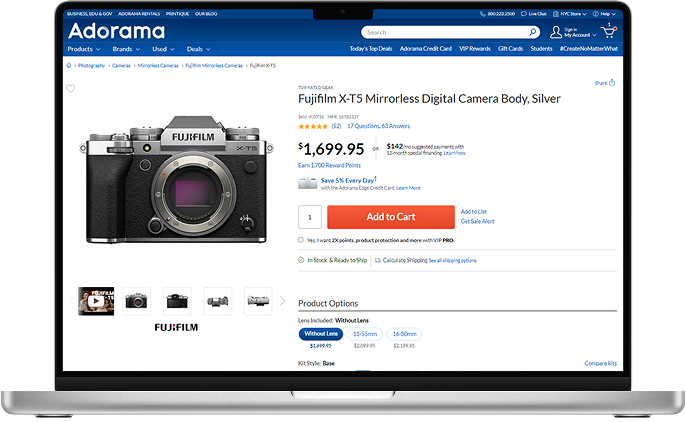This screenshot has height=422, width=686.
Task: Select the back view camera thumbnail
Action: (x=177, y=301)
